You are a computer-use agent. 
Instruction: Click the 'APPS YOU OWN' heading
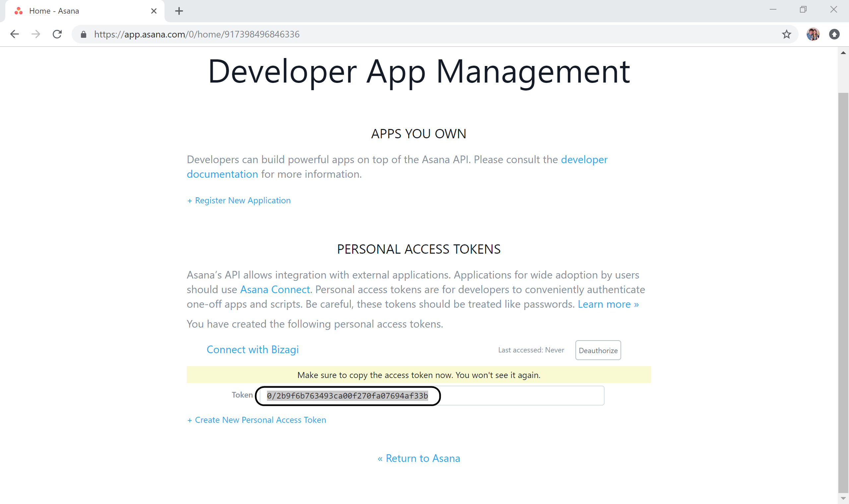coord(419,134)
